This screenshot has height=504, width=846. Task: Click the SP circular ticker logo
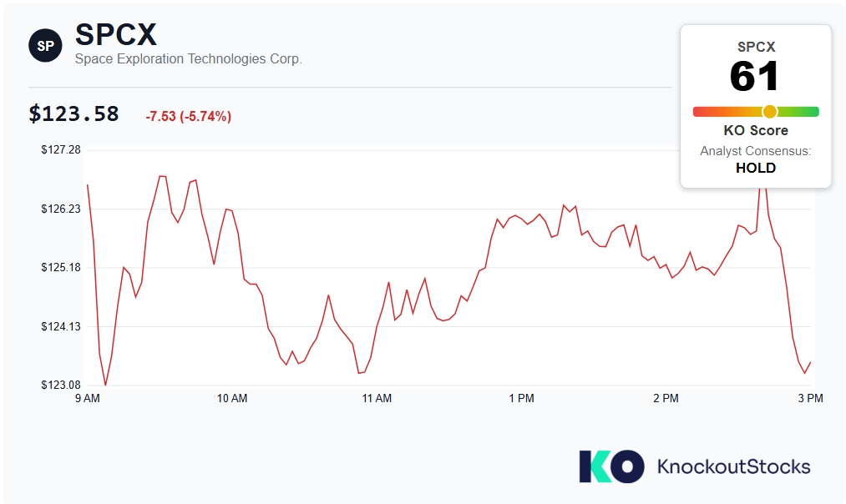(45, 45)
